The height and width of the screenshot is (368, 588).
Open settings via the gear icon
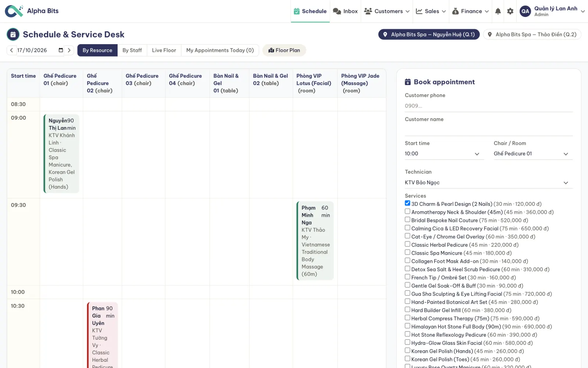[x=510, y=11]
